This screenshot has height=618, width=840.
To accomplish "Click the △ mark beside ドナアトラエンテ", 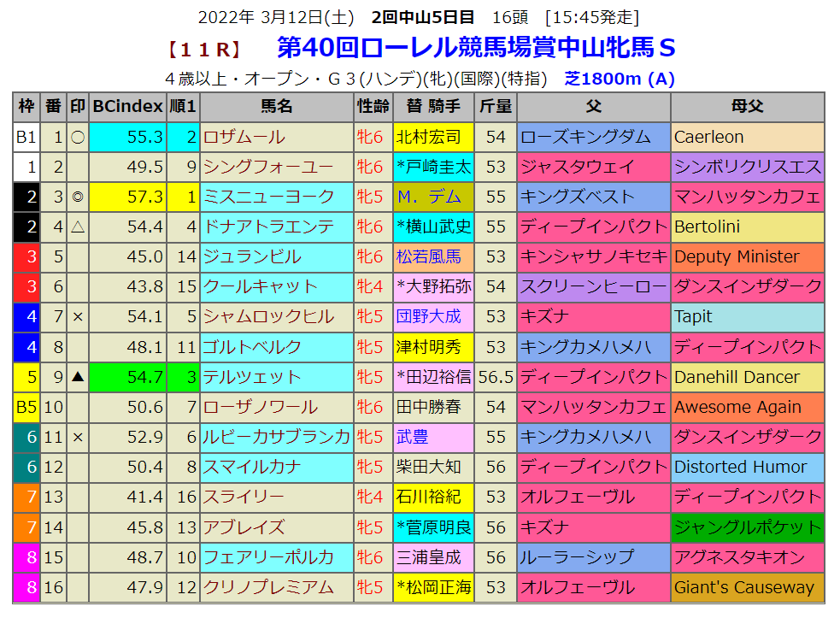I will tap(78, 227).
